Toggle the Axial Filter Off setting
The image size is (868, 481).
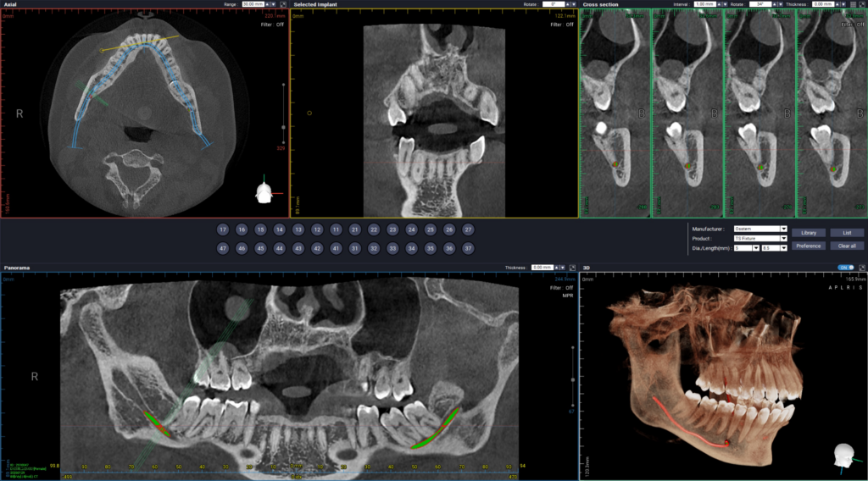273,25
